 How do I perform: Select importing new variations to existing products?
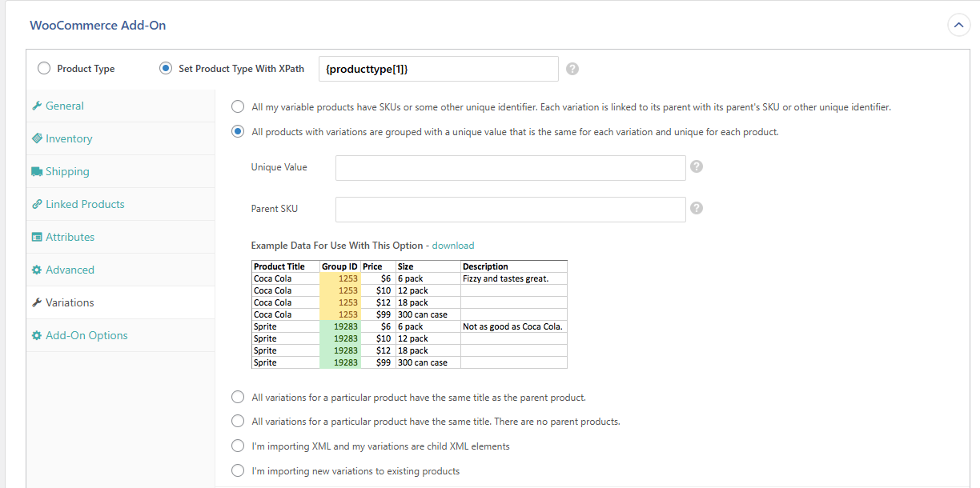click(x=238, y=470)
